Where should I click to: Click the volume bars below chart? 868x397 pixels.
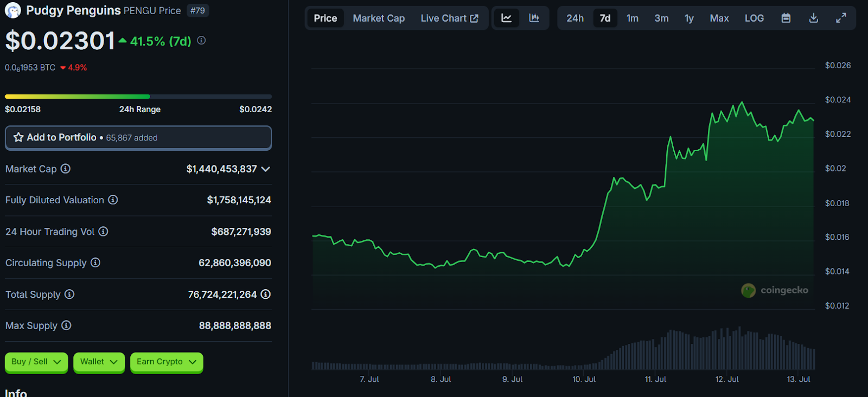tap(563, 349)
